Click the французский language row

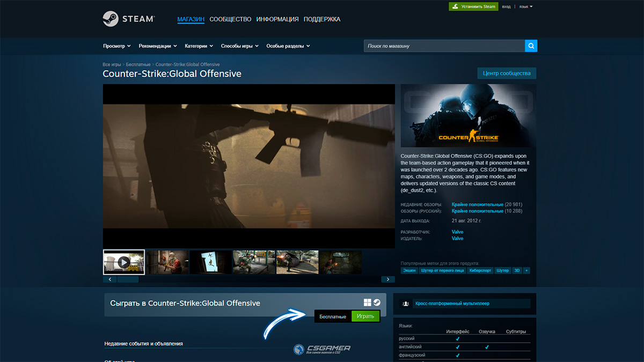coord(465,355)
